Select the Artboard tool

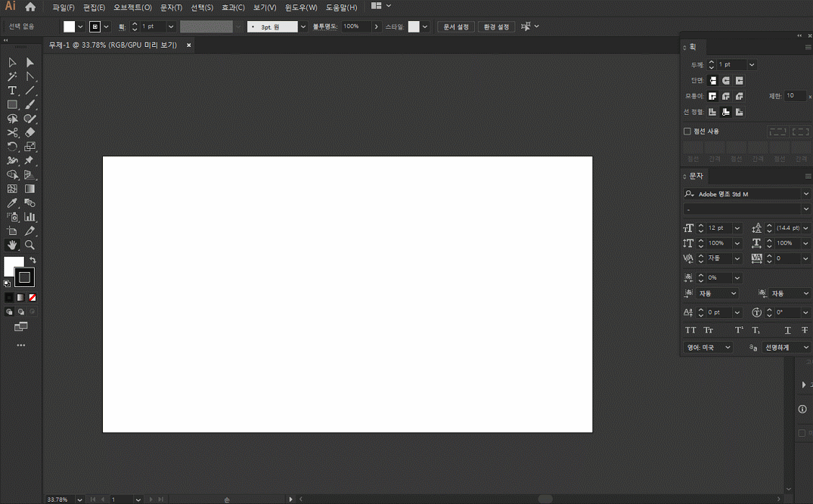[12, 230]
